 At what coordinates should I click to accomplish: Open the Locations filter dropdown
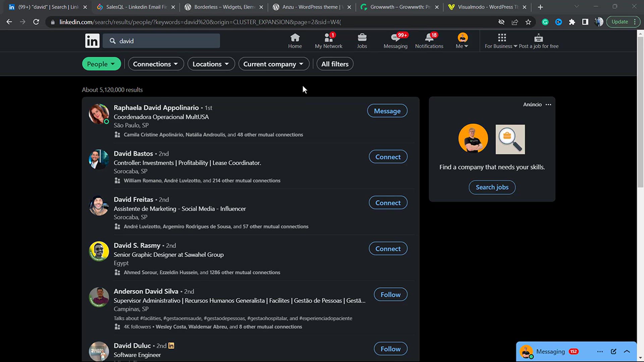pos(211,64)
